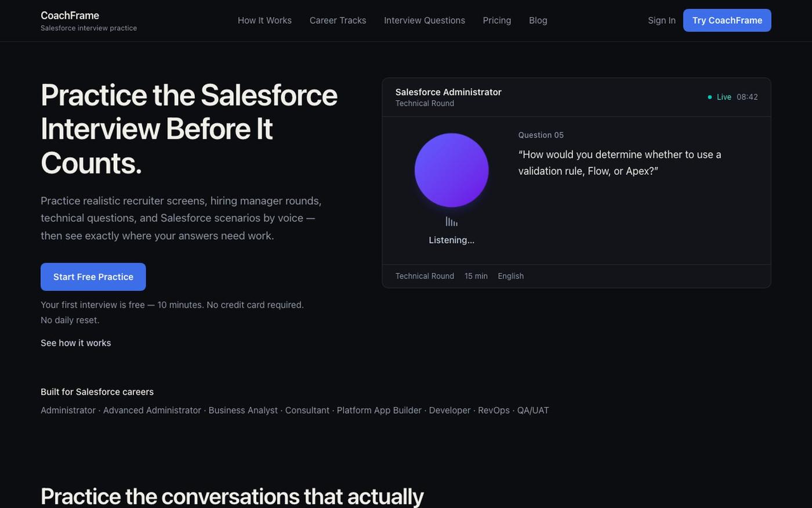Click Sign In
812x508 pixels.
pos(662,20)
